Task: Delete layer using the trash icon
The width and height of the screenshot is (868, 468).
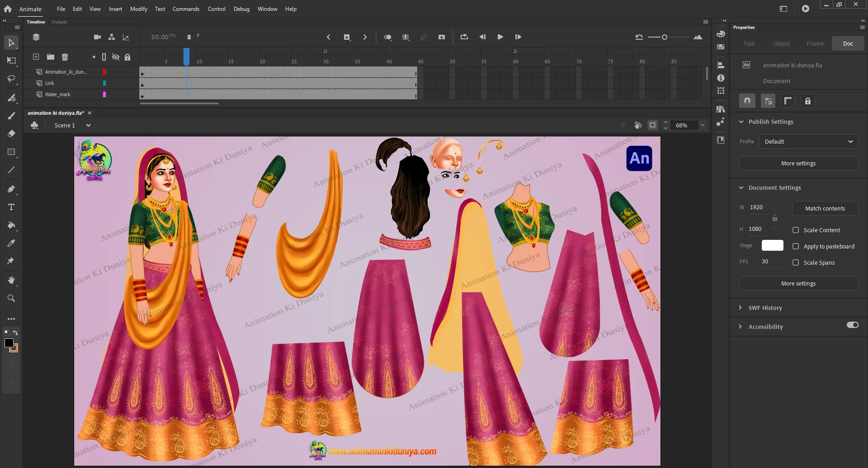Action: (x=65, y=57)
